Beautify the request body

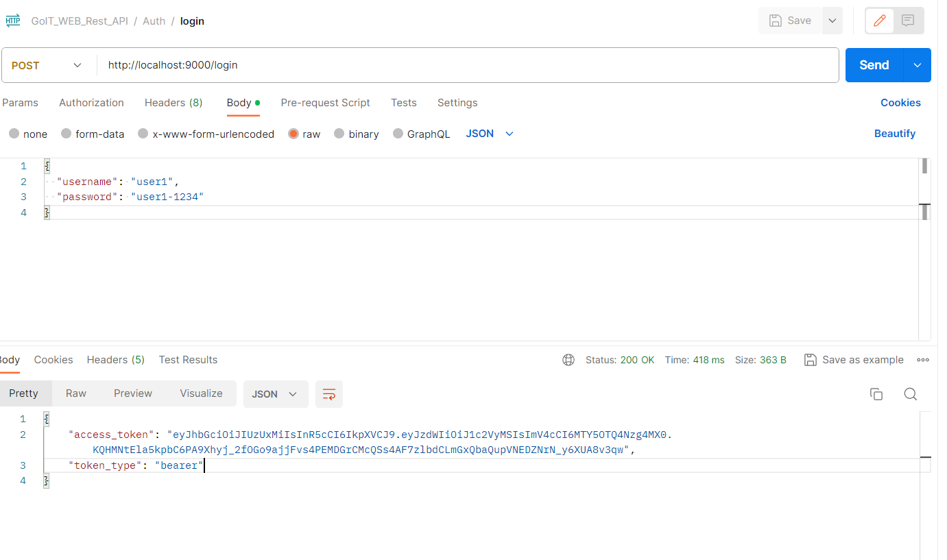coord(895,134)
